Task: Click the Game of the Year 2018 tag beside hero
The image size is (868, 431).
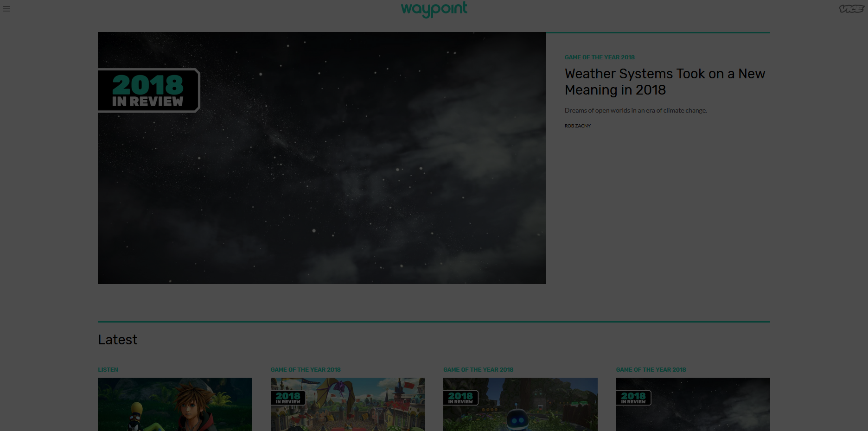Action: pos(600,57)
